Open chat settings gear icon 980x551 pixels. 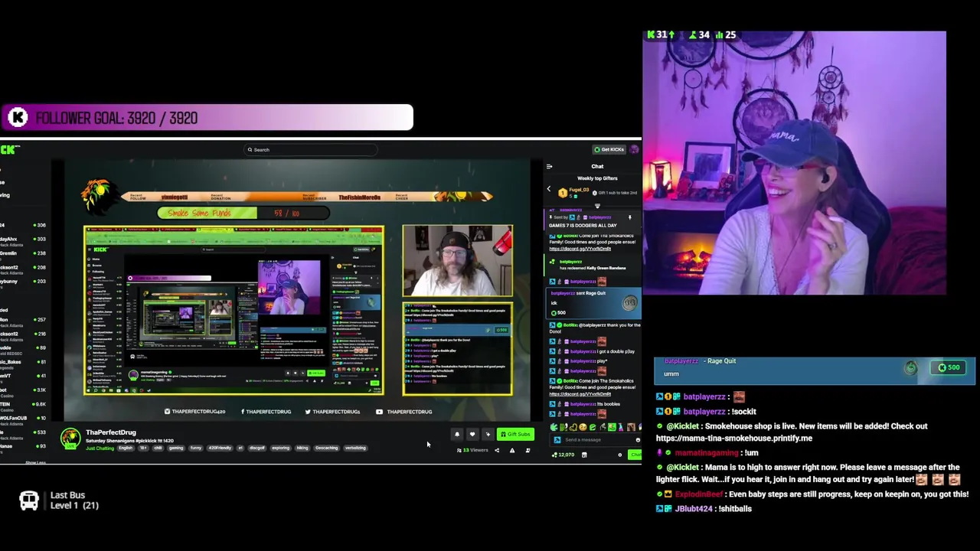620,455
